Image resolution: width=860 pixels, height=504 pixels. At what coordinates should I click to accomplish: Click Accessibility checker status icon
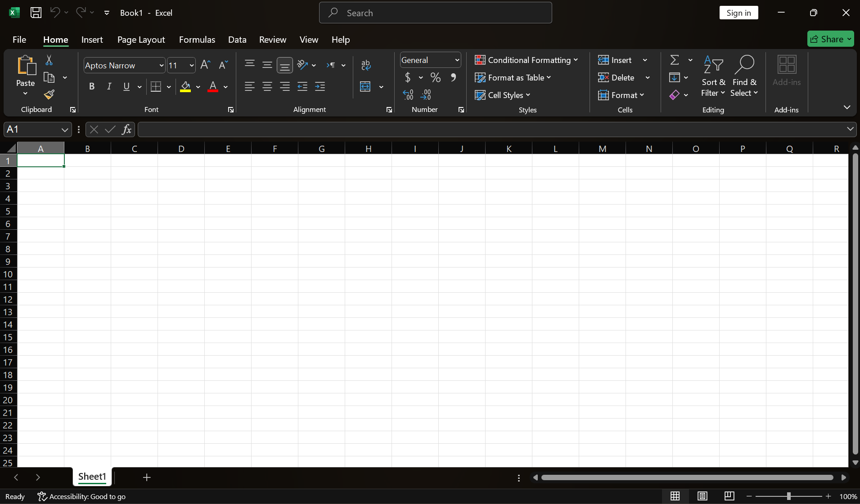pyautogui.click(x=42, y=496)
